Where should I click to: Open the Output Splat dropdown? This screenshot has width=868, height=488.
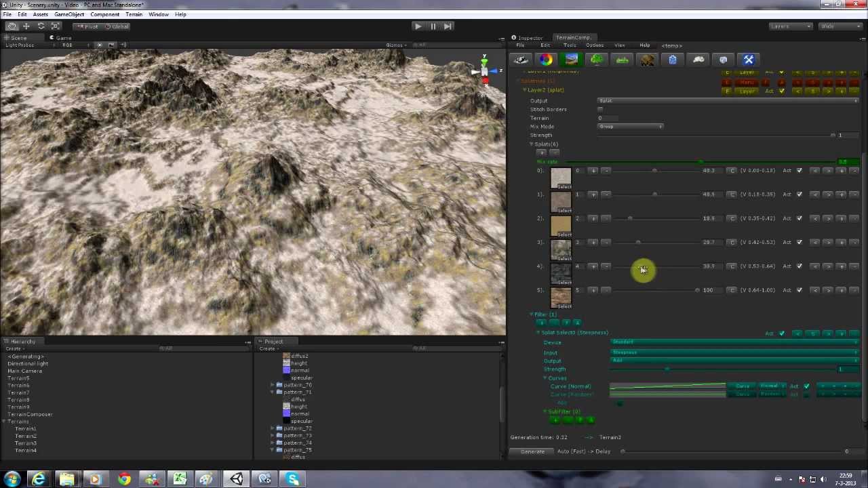[x=728, y=101]
